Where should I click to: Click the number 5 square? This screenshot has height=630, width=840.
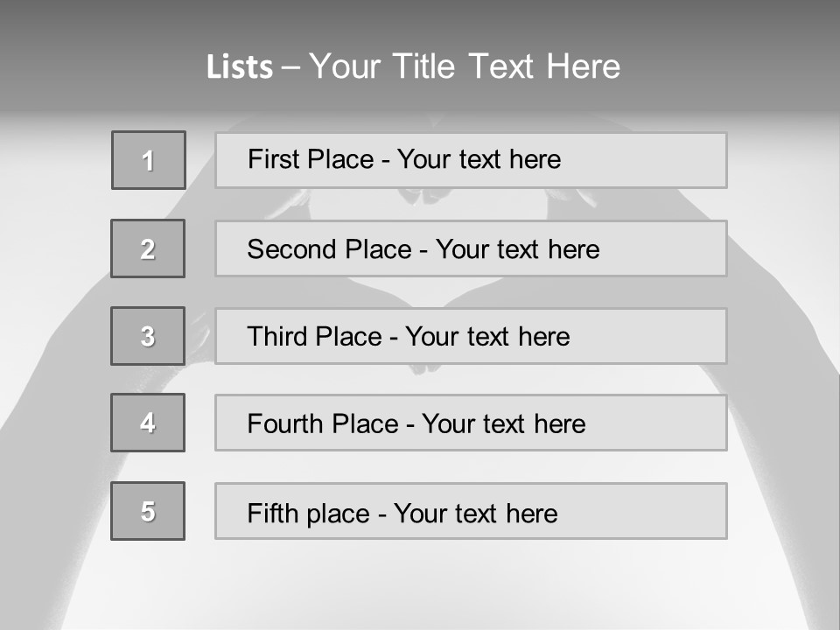pyautogui.click(x=148, y=511)
